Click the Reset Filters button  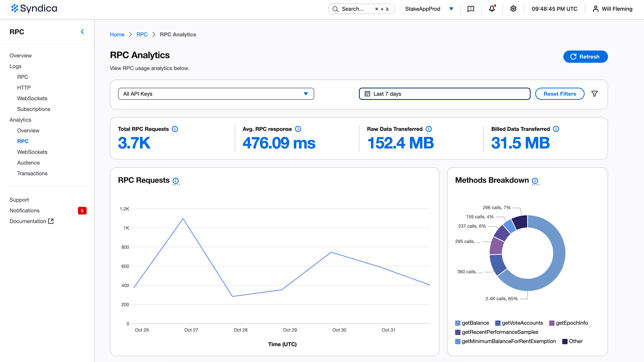tap(560, 94)
